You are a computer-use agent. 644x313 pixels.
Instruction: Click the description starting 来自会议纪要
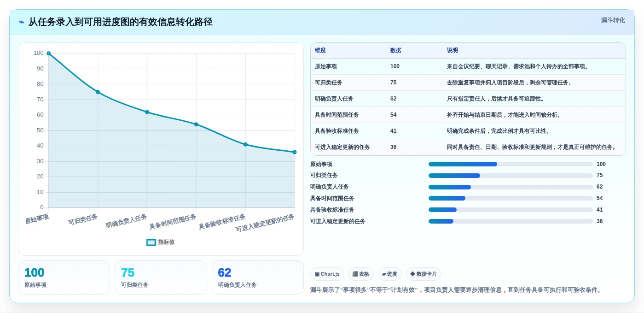tap(518, 66)
